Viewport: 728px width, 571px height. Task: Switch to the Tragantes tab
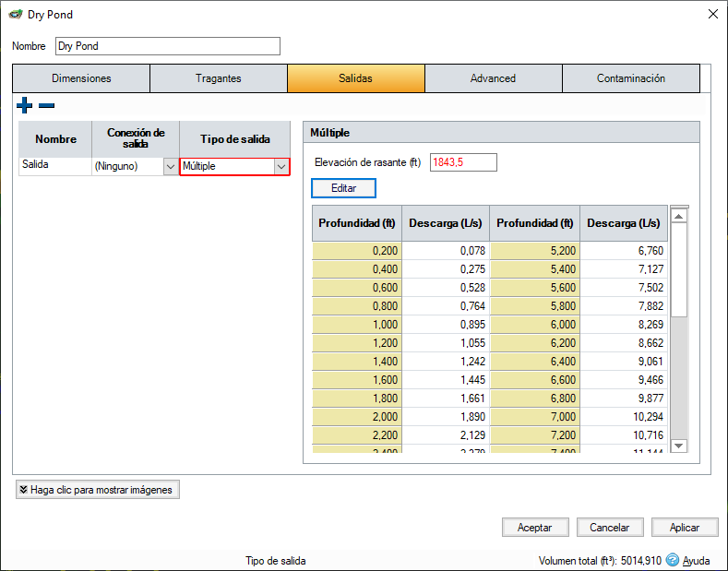218,78
